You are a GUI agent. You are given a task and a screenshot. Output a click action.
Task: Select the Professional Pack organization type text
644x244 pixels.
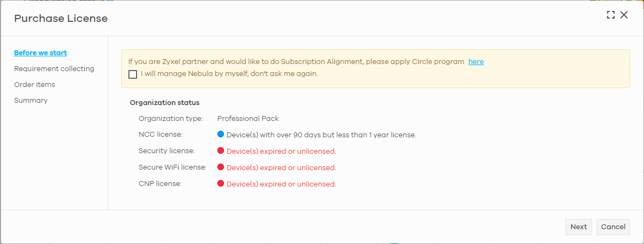click(x=248, y=119)
